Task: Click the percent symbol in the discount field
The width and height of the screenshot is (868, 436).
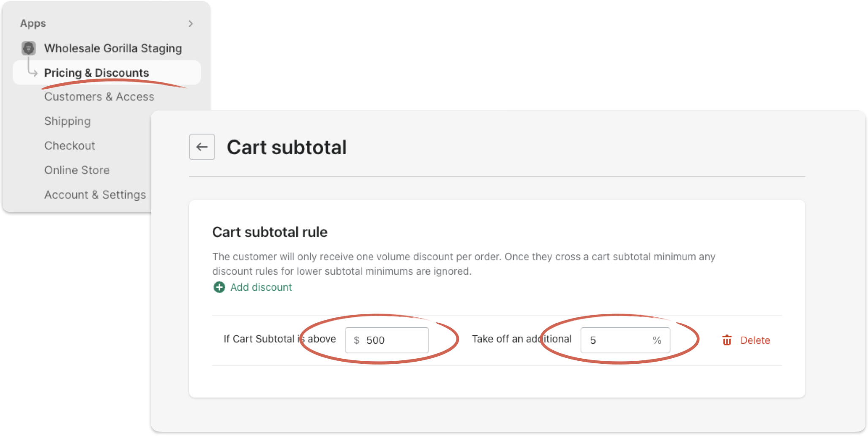Action: pos(657,340)
